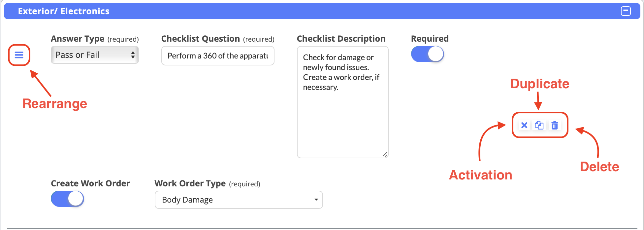The height and width of the screenshot is (230, 644).
Task: Click the Work Order Type label
Action: click(x=190, y=183)
